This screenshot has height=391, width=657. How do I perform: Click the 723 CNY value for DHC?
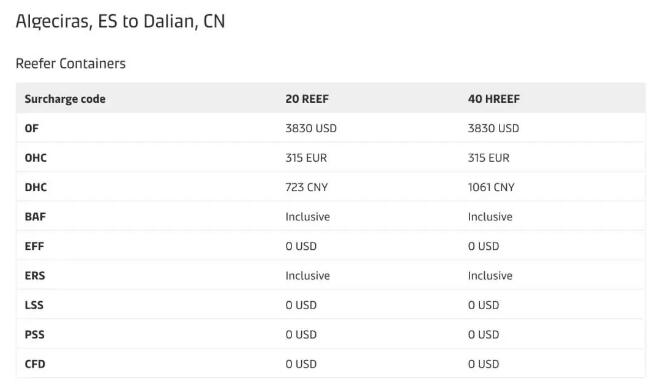(x=307, y=187)
